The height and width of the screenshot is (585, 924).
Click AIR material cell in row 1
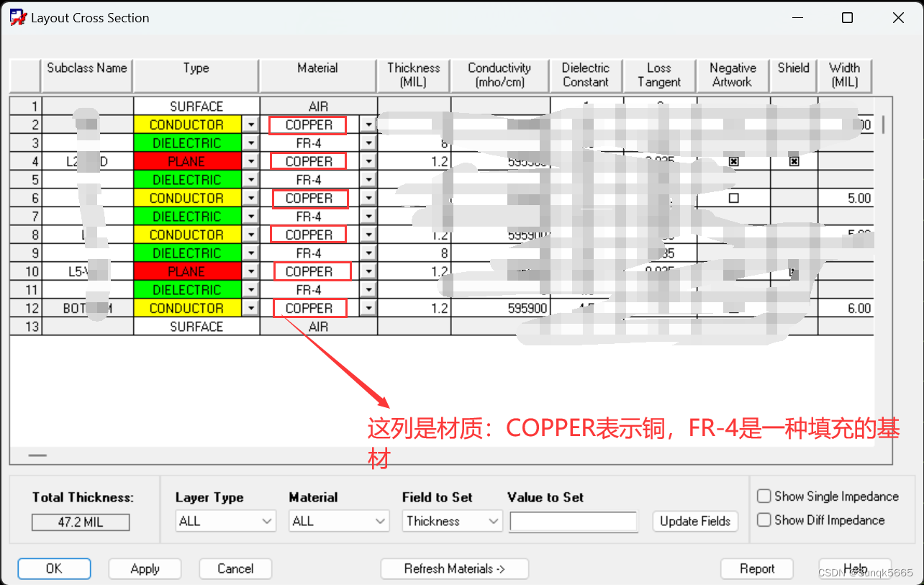tap(318, 106)
